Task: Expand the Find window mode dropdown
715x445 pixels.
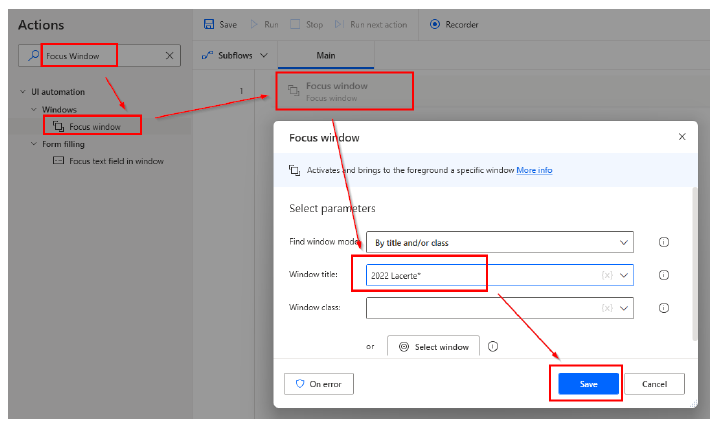Action: point(624,242)
